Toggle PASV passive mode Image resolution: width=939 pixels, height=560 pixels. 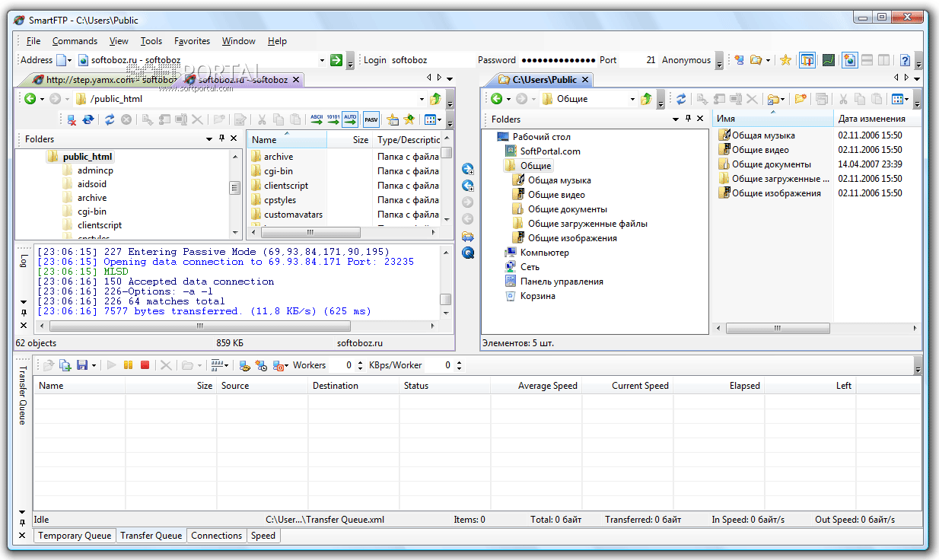[371, 119]
